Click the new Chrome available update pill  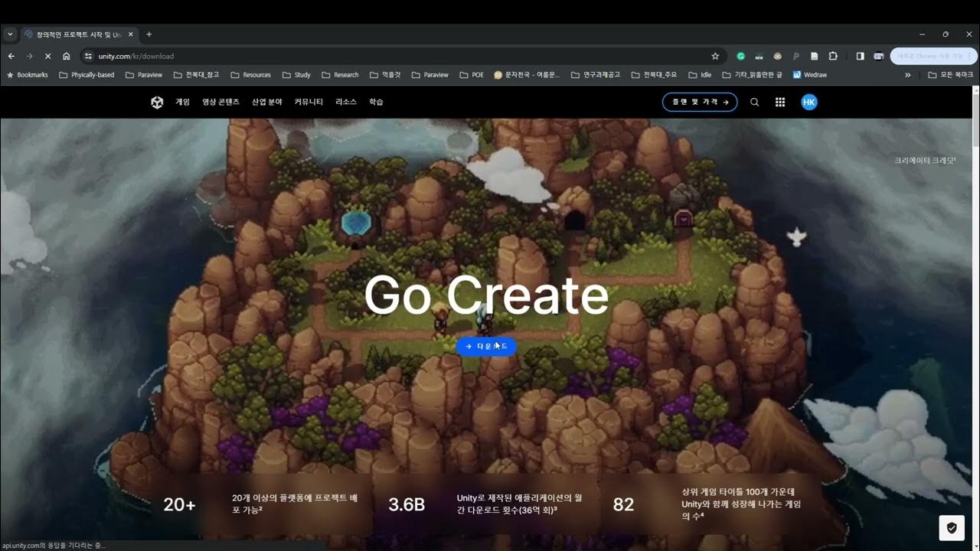pyautogui.click(x=933, y=56)
